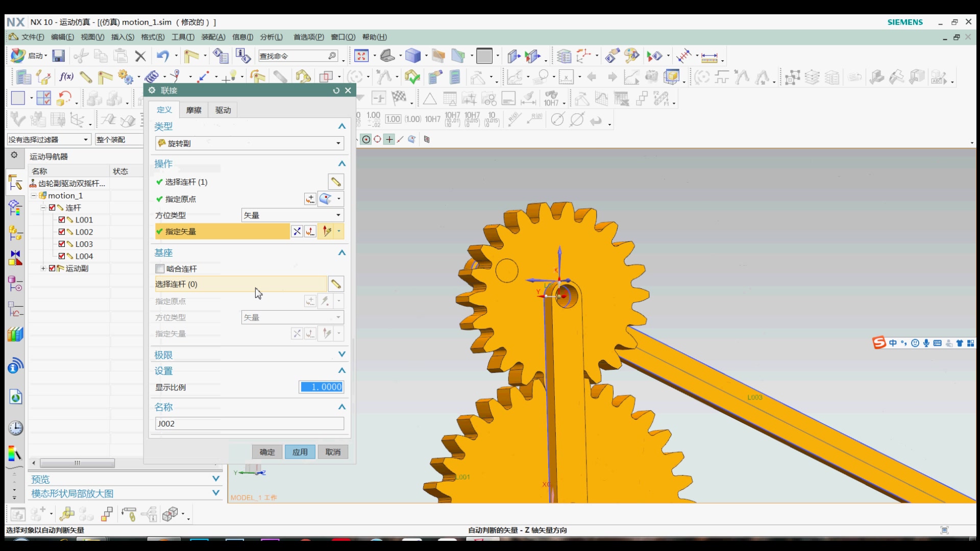Expand the 极限 section
The image size is (980, 551).
point(341,355)
